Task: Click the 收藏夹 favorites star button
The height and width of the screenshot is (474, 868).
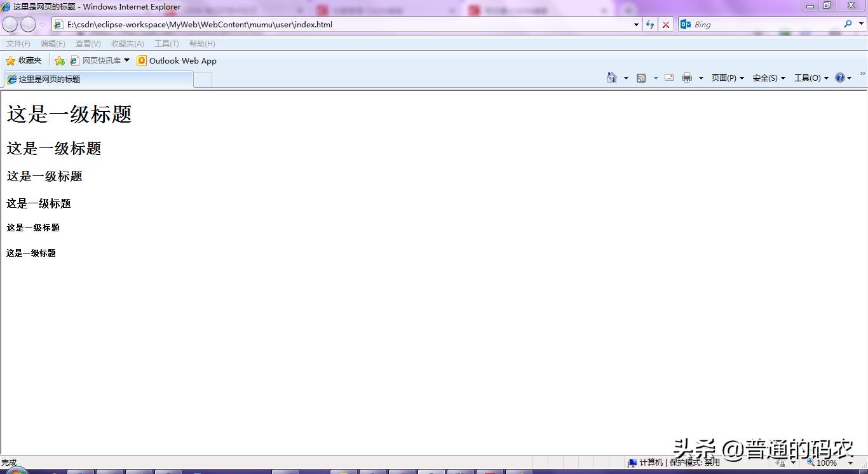Action: [x=24, y=61]
